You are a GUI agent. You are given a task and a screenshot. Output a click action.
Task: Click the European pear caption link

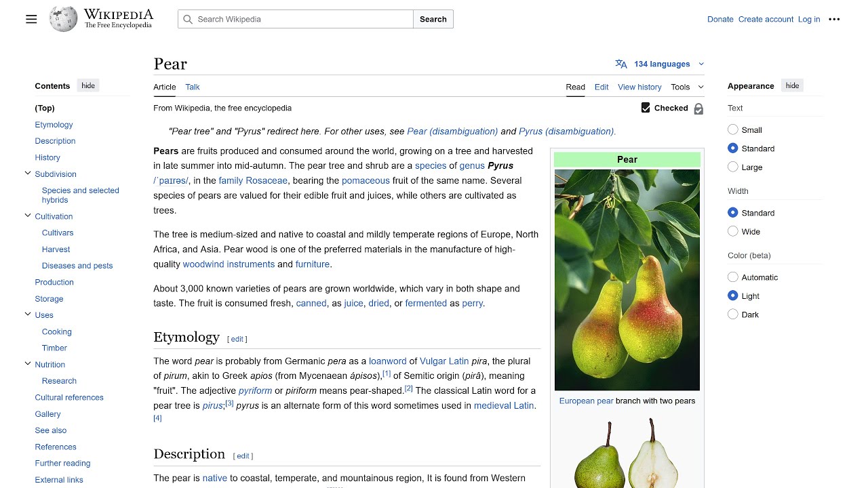click(x=586, y=401)
